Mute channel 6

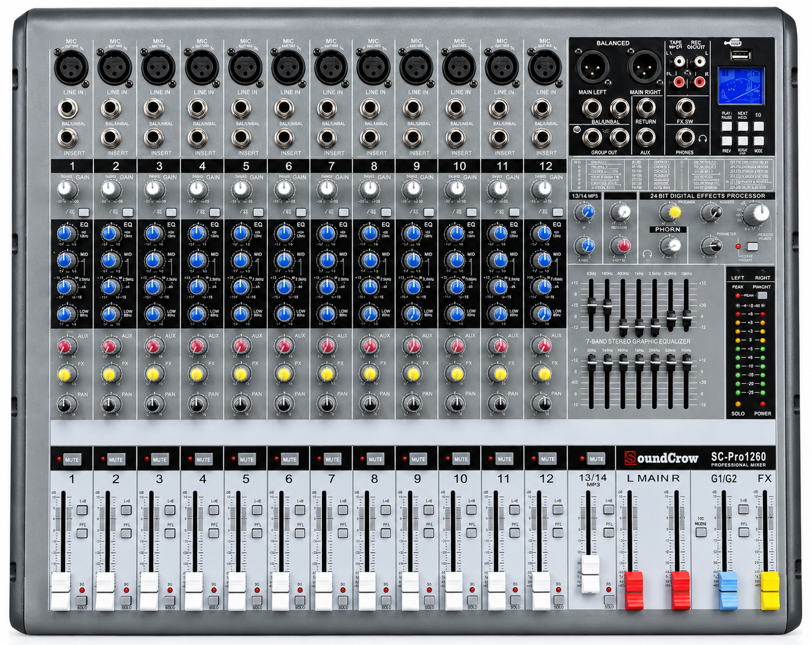(289, 460)
